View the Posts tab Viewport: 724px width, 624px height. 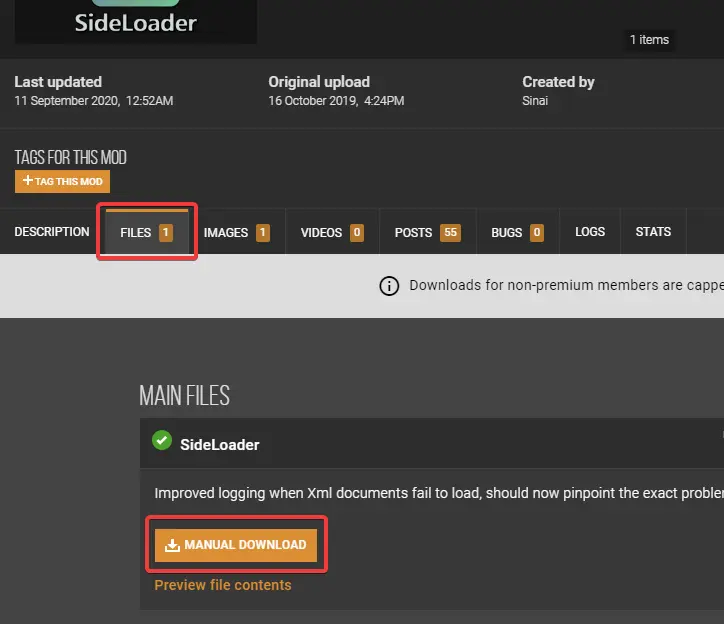click(x=428, y=232)
